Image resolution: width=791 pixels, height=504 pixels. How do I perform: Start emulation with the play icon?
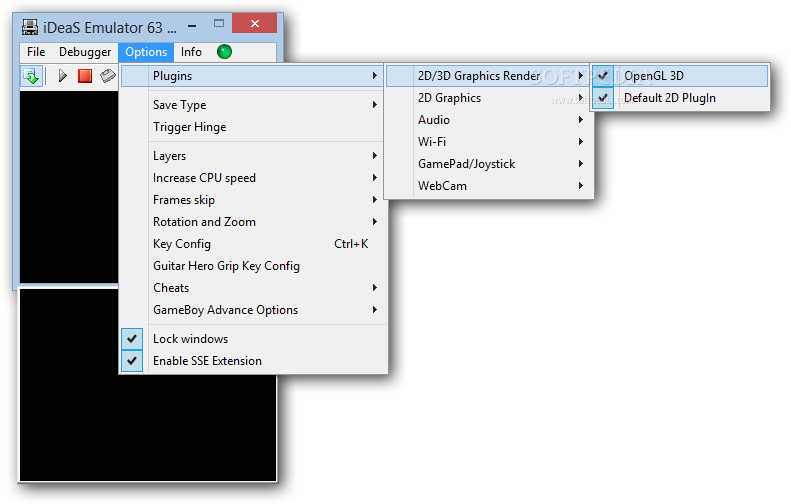point(63,76)
